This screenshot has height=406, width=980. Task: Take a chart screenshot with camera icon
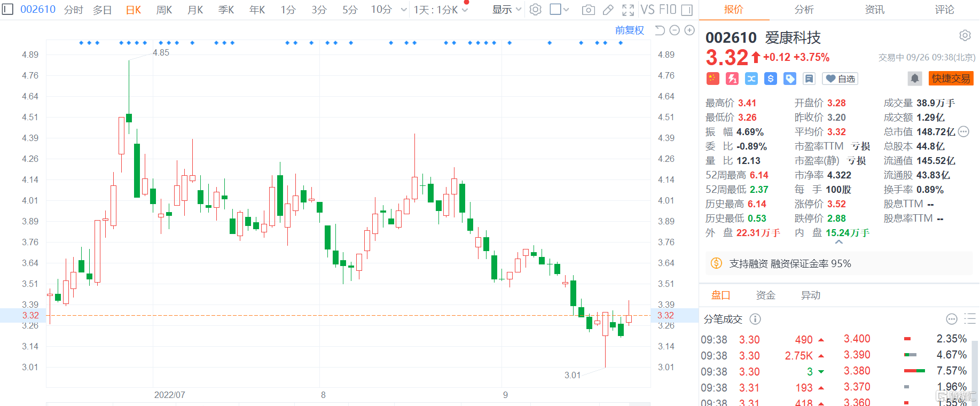click(x=588, y=10)
